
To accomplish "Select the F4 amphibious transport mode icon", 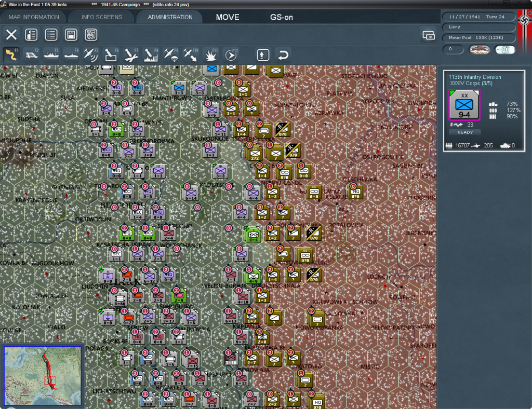I will (71, 54).
